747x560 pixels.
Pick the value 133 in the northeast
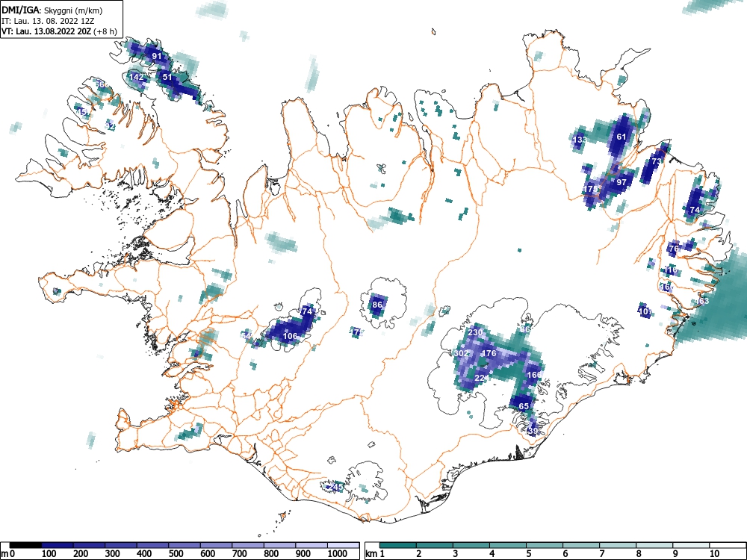pos(580,140)
